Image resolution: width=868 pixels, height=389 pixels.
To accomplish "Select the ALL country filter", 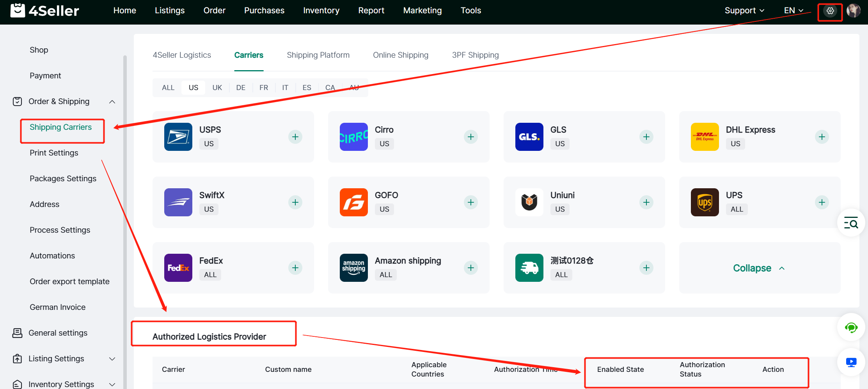I will point(168,88).
